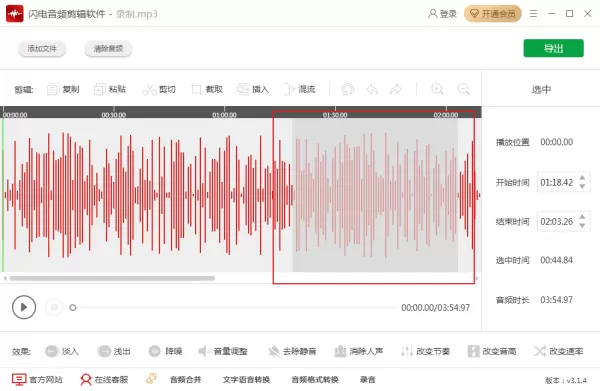Zoom in on the waveform
The width and height of the screenshot is (600, 391).
coord(437,89)
